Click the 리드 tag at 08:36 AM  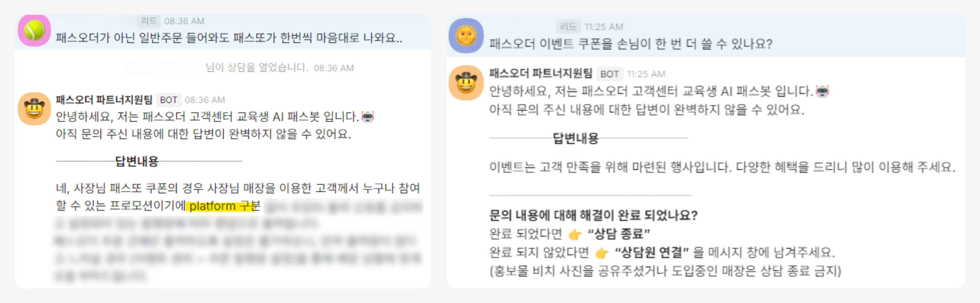coord(149,21)
